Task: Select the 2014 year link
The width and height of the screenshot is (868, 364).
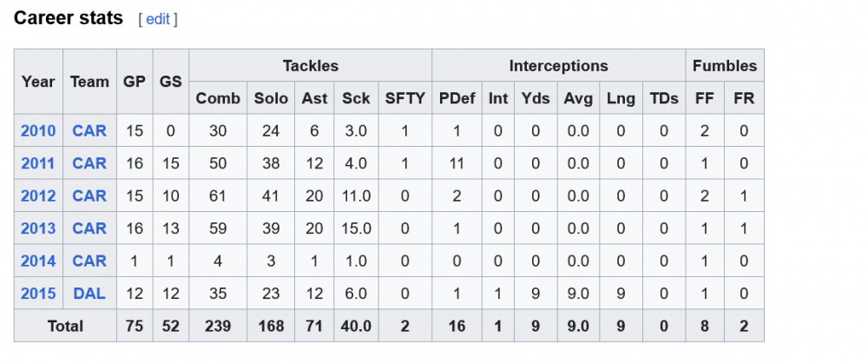Action: [38, 261]
